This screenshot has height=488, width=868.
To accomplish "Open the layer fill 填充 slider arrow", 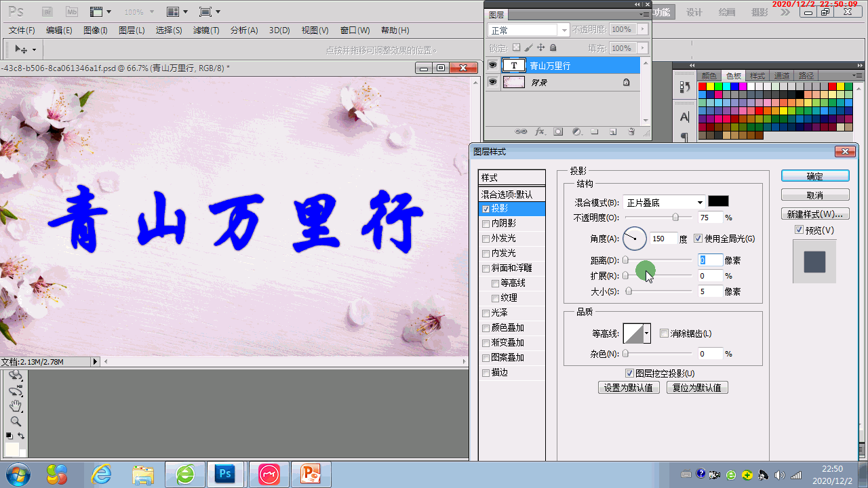I will coord(643,48).
